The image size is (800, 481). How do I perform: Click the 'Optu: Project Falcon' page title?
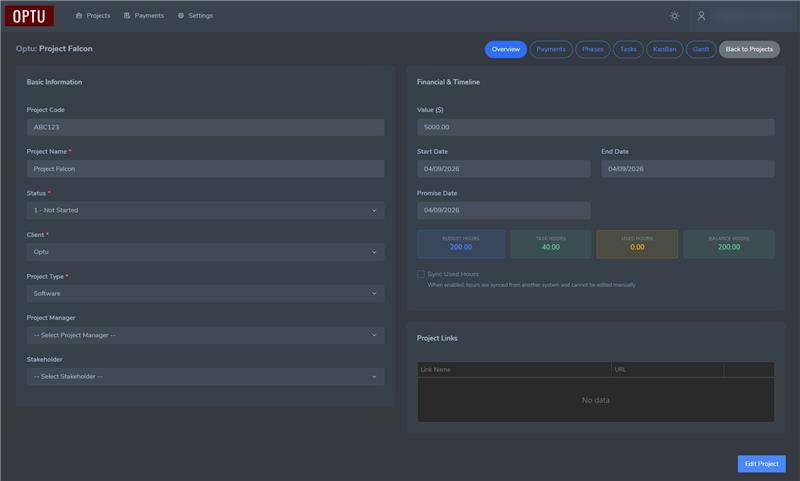[x=54, y=48]
